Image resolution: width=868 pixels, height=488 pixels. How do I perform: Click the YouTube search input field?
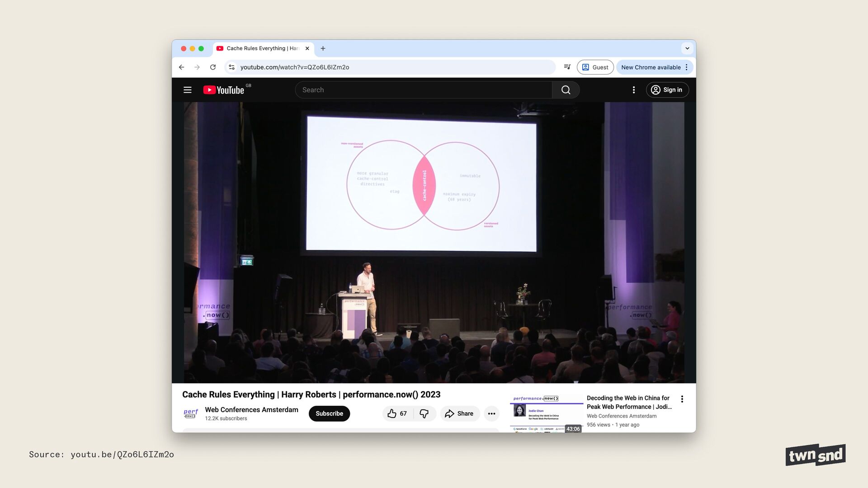[423, 90]
